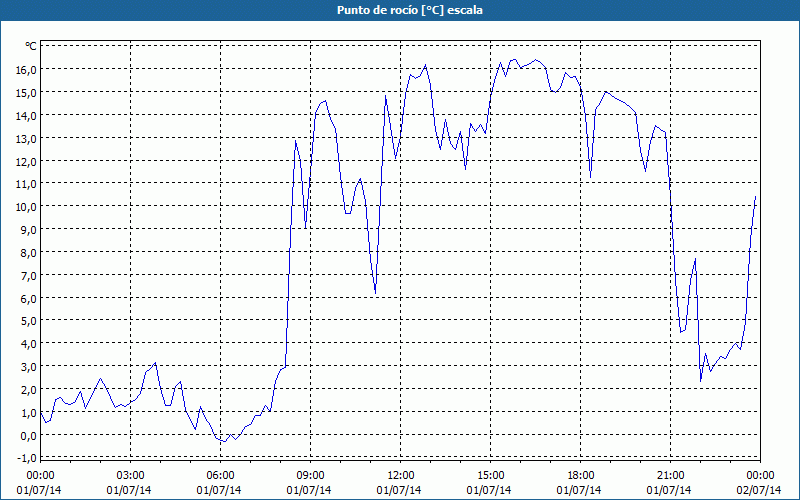This screenshot has width=800, height=500.
Task: Pick the '7,0' y-axis label
Action: point(29,276)
